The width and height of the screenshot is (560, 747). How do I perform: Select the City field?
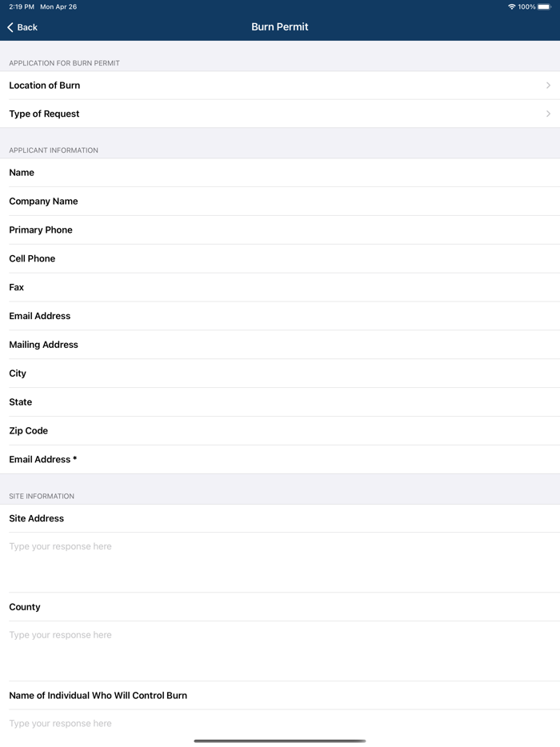[x=280, y=373]
